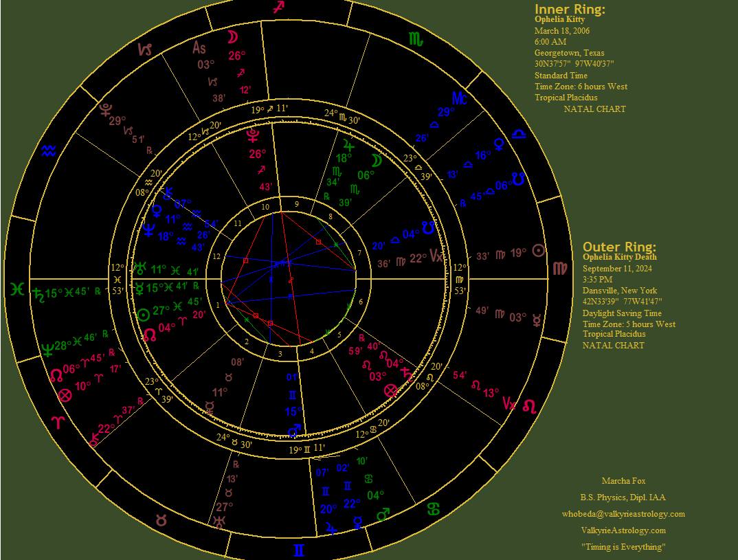
Task: Select the Scorpio sign symbol on outer rim
Action: click(416, 38)
